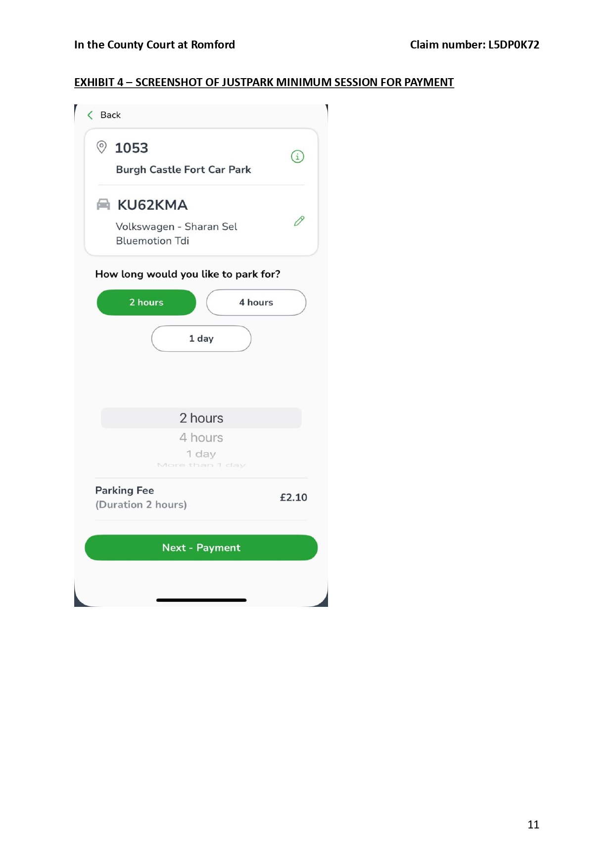Select '2 hours' in the picker wheel
The height and width of the screenshot is (868, 614).
201,418
